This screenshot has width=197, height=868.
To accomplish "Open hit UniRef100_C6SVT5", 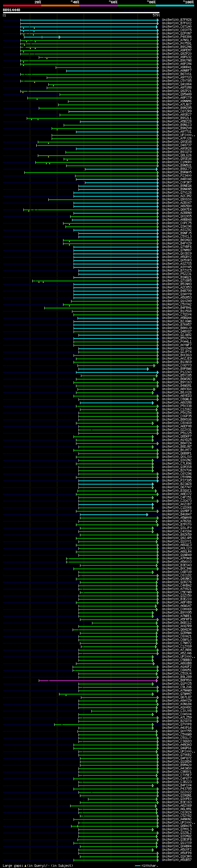I will 176,30.
